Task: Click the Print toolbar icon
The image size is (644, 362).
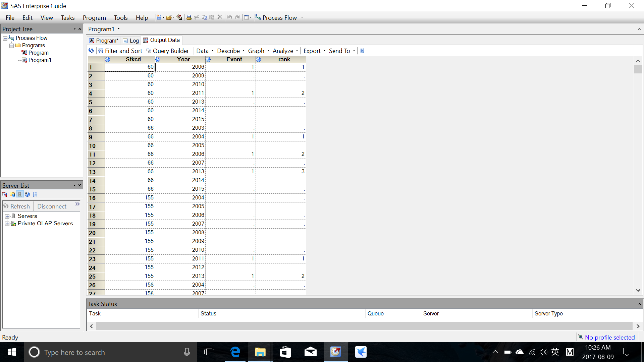Action: click(189, 17)
